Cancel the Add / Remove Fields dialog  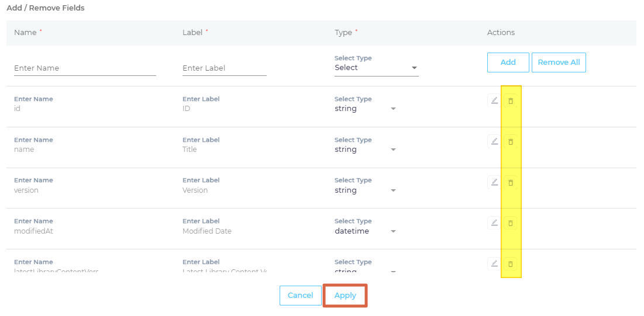click(300, 296)
